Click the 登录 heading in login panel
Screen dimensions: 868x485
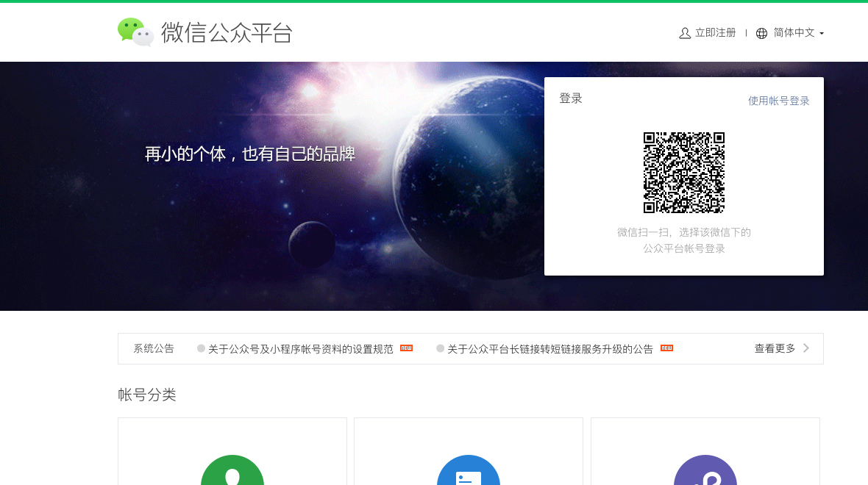570,98
